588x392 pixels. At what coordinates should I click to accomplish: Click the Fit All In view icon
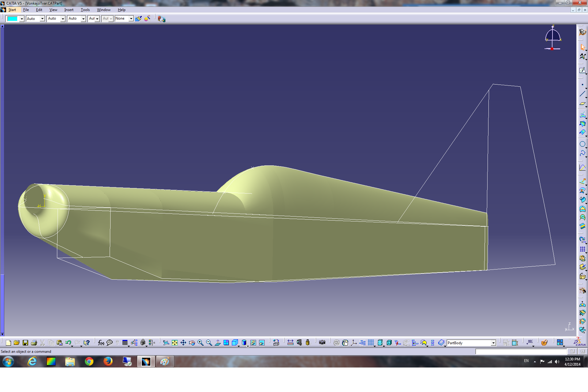175,343
